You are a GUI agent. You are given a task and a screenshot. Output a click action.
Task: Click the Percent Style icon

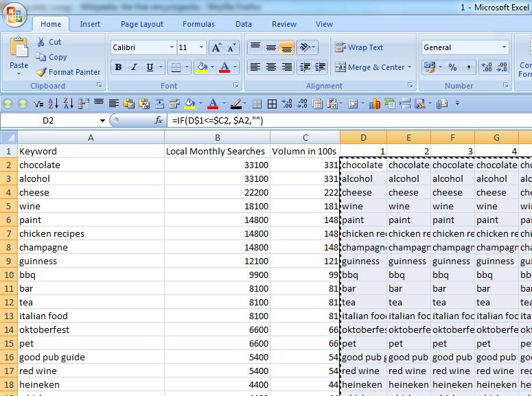(452, 67)
